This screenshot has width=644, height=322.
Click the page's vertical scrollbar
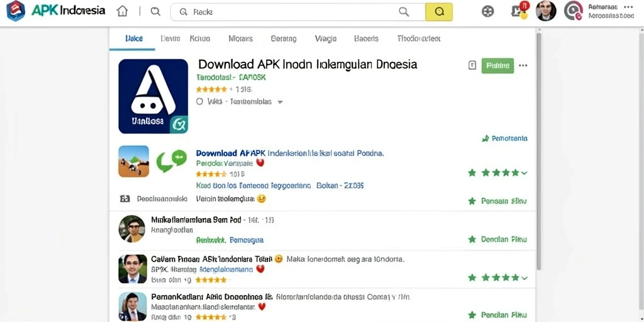tap(539, 152)
